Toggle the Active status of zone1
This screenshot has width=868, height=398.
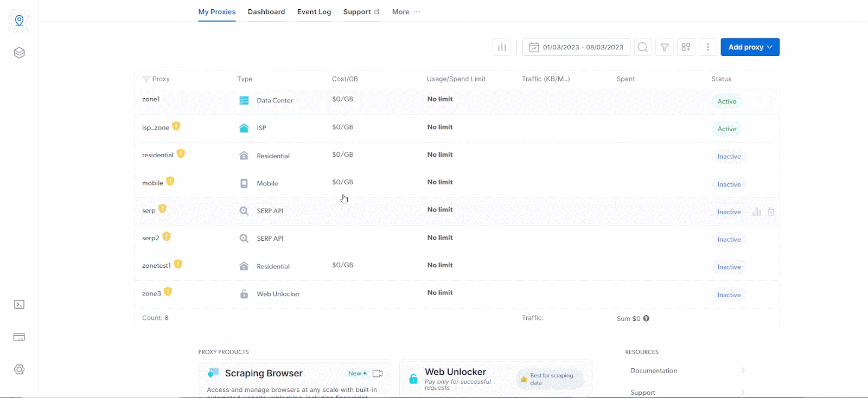727,101
